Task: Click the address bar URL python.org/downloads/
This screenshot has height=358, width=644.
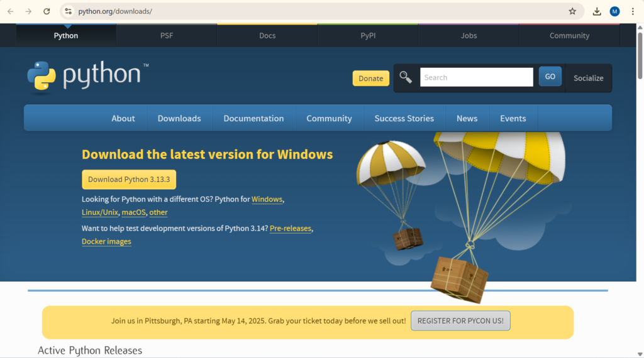Action: pos(115,11)
